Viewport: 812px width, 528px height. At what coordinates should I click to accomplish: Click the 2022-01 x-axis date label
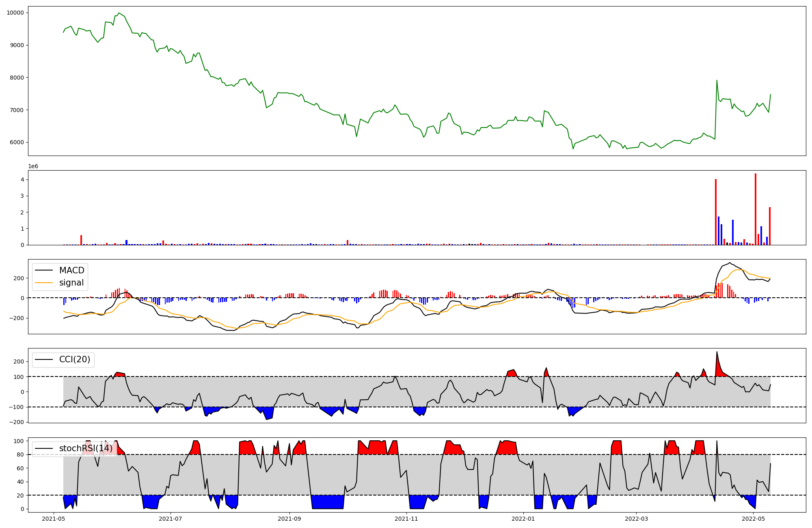(523, 519)
